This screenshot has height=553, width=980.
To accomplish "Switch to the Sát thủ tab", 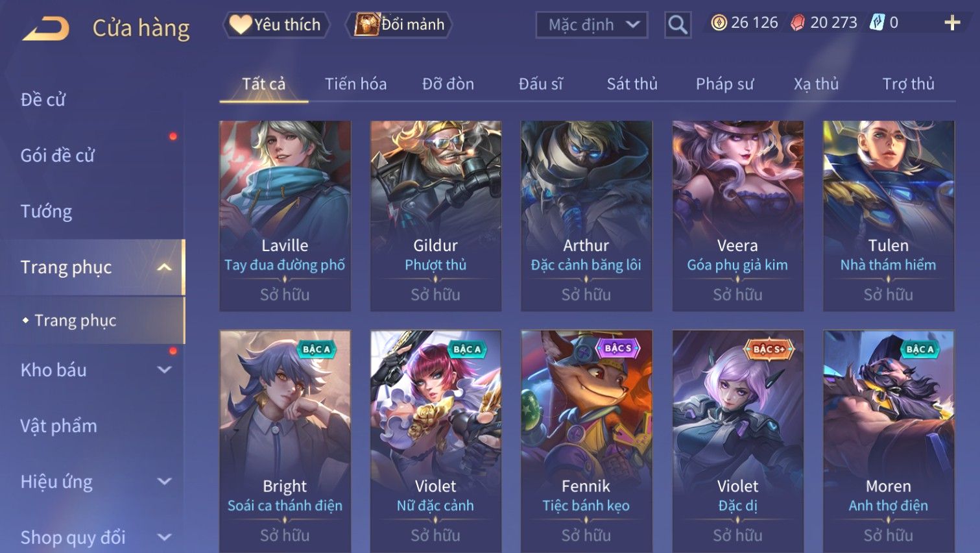I will point(632,84).
